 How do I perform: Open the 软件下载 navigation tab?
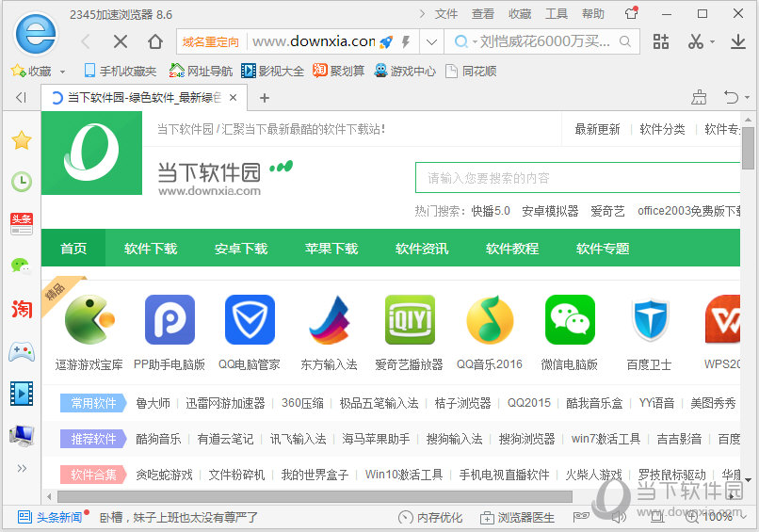click(x=151, y=249)
